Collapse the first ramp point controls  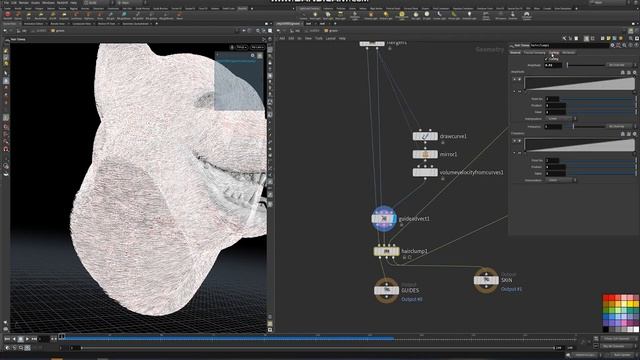coord(514,91)
